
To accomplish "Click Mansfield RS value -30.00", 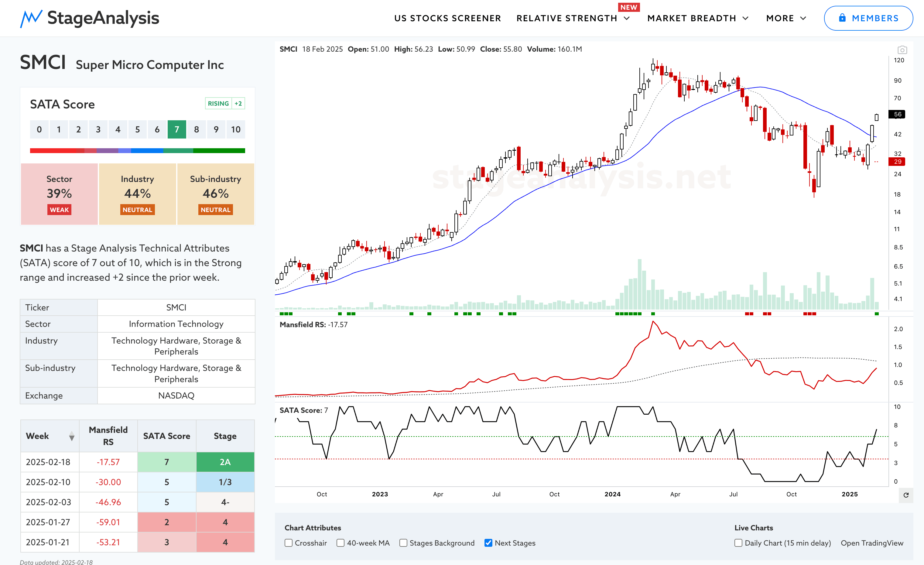I will [x=108, y=482].
